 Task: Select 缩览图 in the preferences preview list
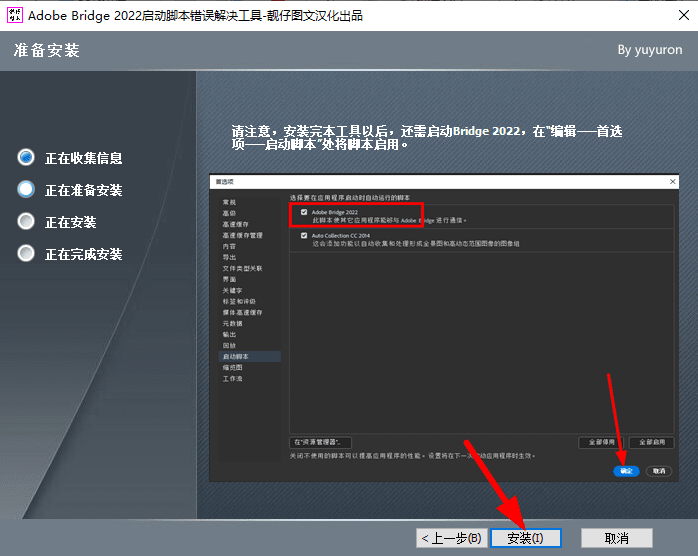pyautogui.click(x=232, y=367)
